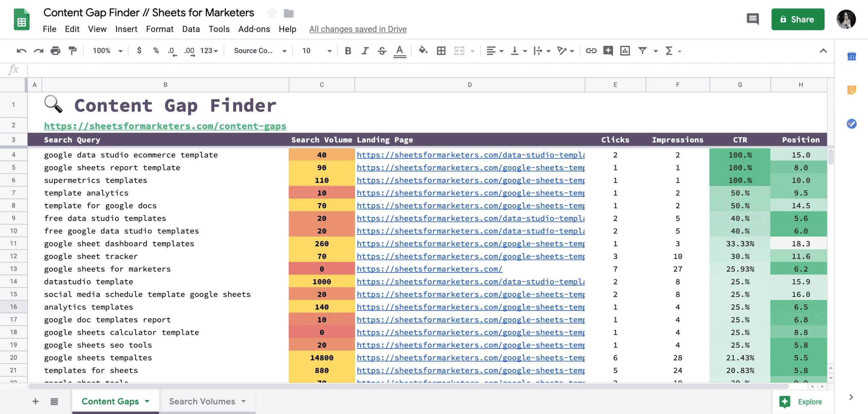Open the zoom level dropdown
This screenshot has height=414, width=868.
pyautogui.click(x=107, y=51)
